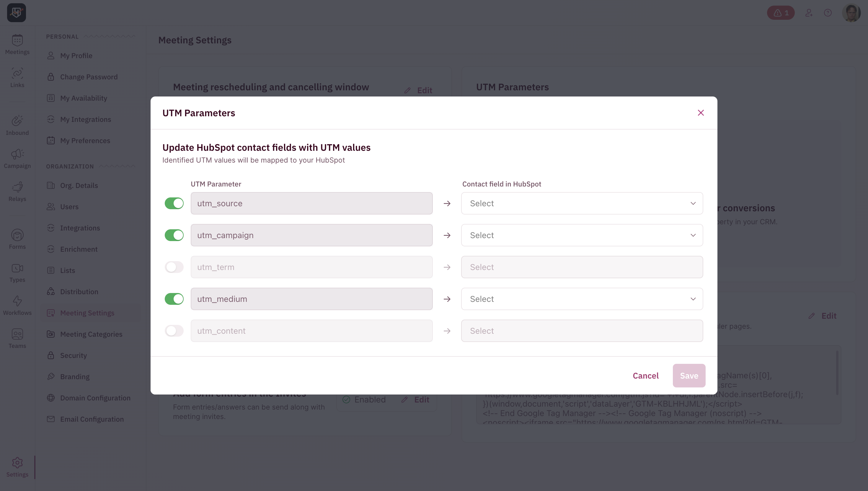Screen dimensions: 868x491
Task: Open the contact field dropdown for utm_campaign
Action: (x=582, y=235)
